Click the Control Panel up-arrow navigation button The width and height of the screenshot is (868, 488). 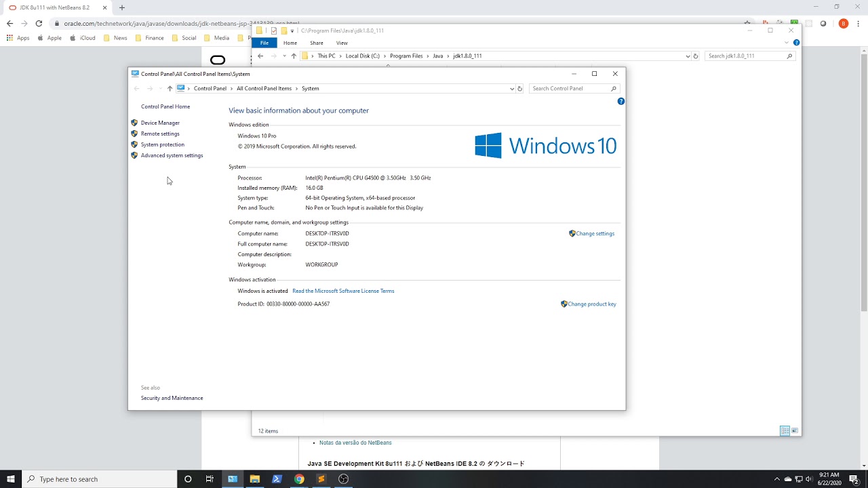coord(170,88)
